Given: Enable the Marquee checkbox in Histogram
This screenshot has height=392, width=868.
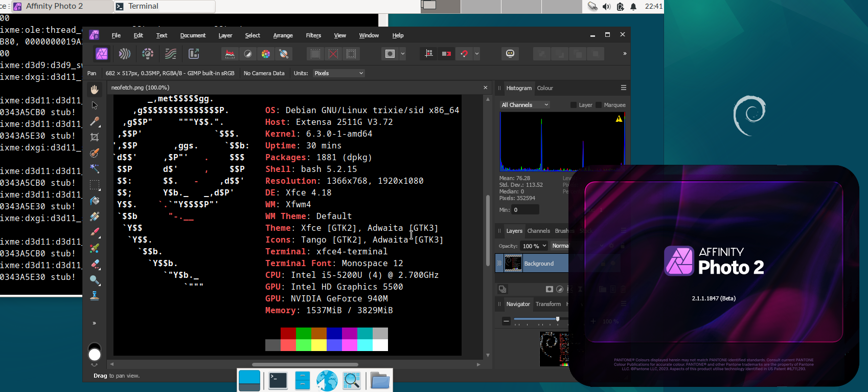Looking at the screenshot, I should pyautogui.click(x=599, y=105).
